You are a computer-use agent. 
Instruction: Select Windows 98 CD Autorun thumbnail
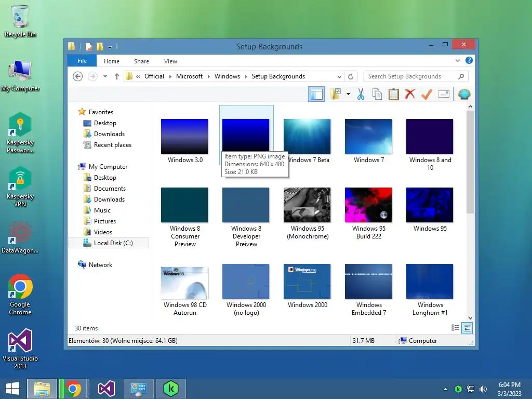184,283
